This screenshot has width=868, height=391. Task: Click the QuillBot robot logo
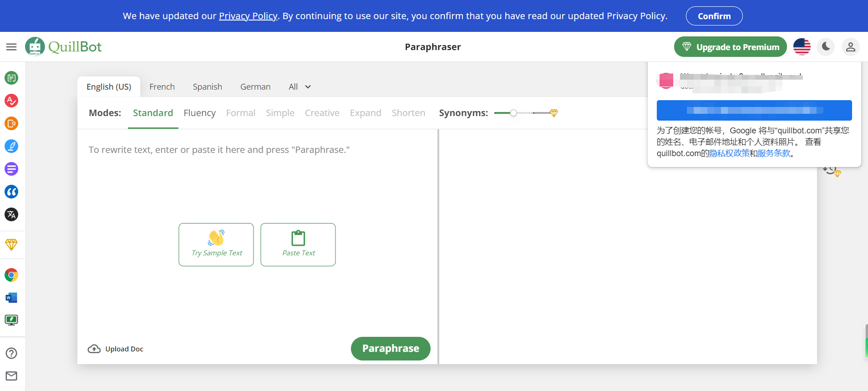coord(35,46)
